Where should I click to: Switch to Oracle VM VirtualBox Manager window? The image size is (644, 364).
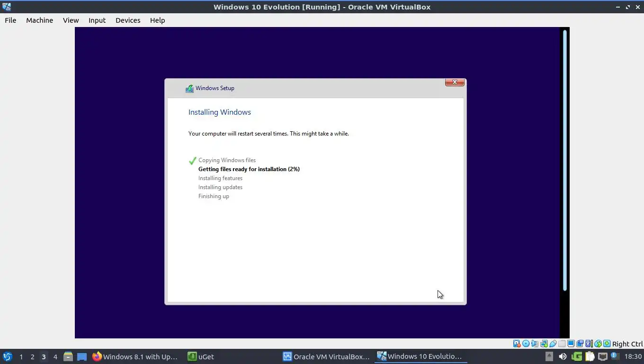[x=326, y=356]
